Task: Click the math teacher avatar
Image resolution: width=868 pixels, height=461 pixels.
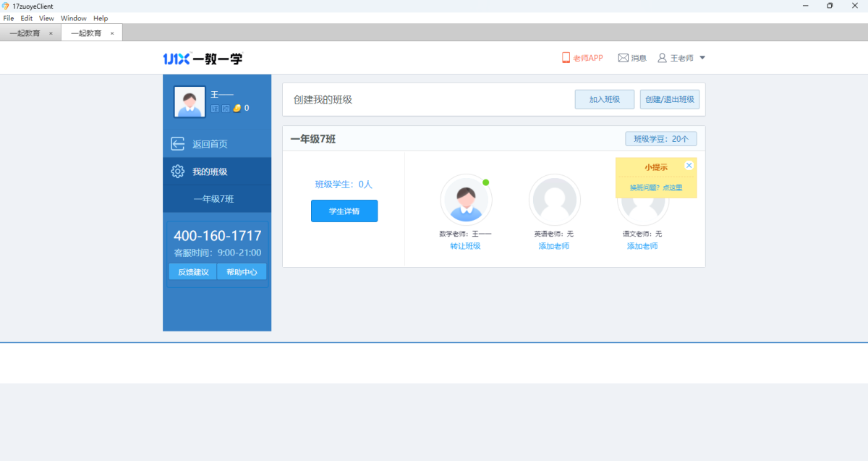Action: [466, 200]
